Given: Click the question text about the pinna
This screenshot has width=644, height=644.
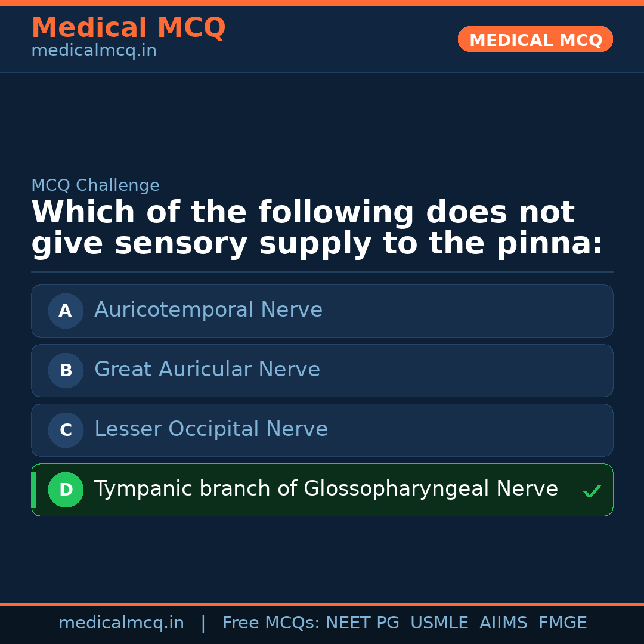Looking at the screenshot, I should point(316,228).
